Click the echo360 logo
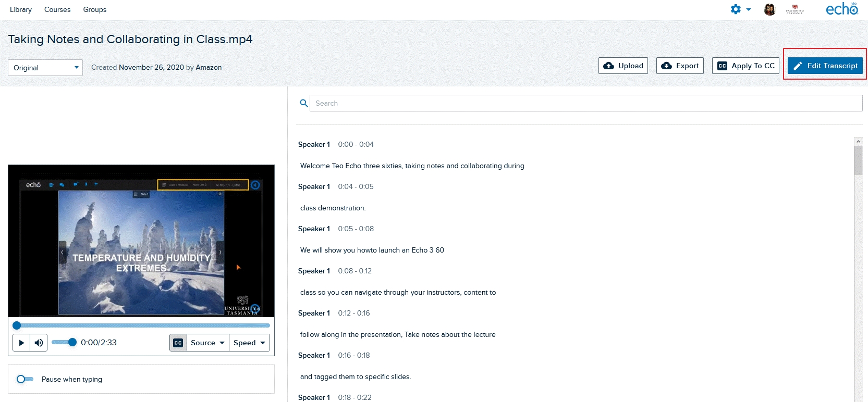This screenshot has width=868, height=402. 842,9
